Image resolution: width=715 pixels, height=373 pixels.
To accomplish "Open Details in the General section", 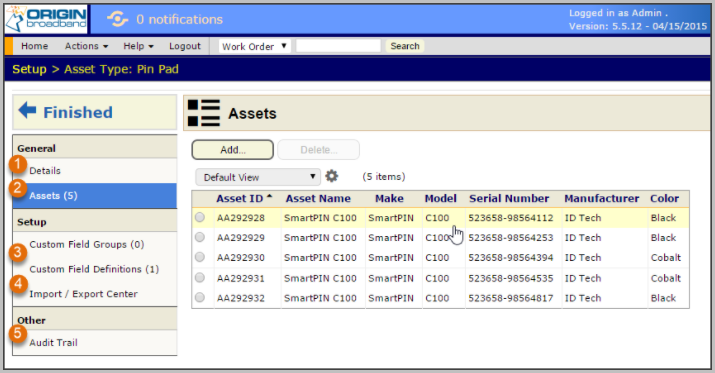I will click(x=45, y=171).
